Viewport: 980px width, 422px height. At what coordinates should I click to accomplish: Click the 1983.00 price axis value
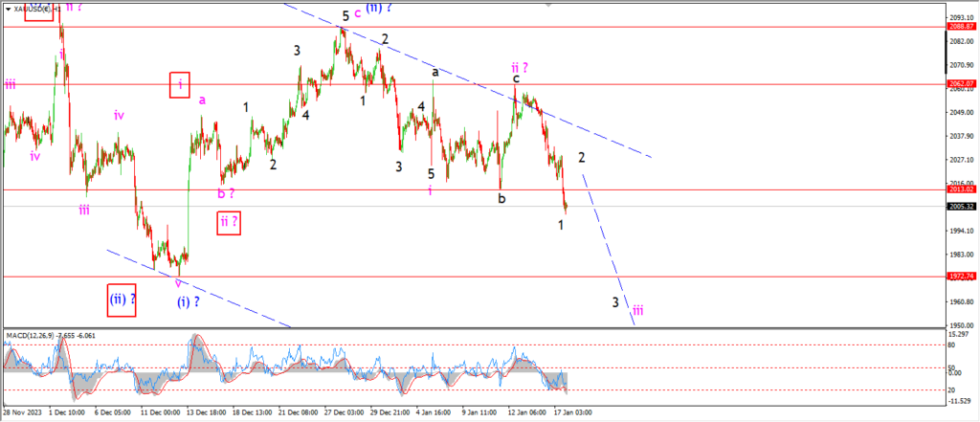(963, 255)
